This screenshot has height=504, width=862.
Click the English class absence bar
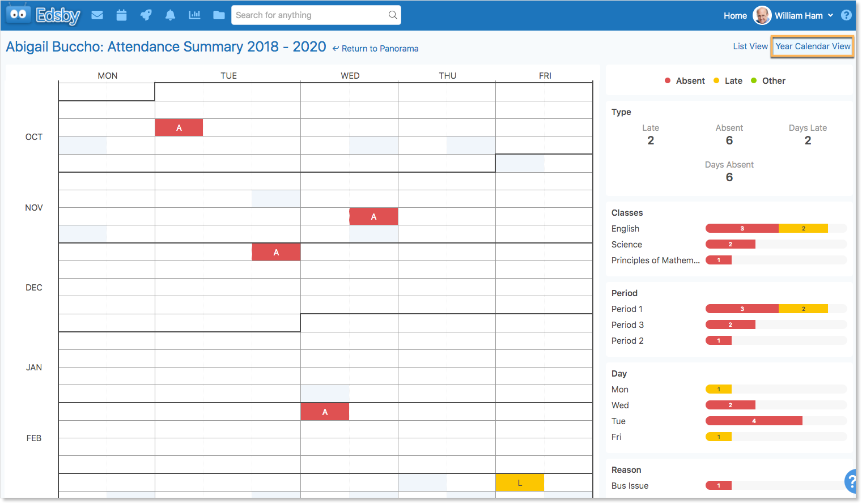click(742, 229)
